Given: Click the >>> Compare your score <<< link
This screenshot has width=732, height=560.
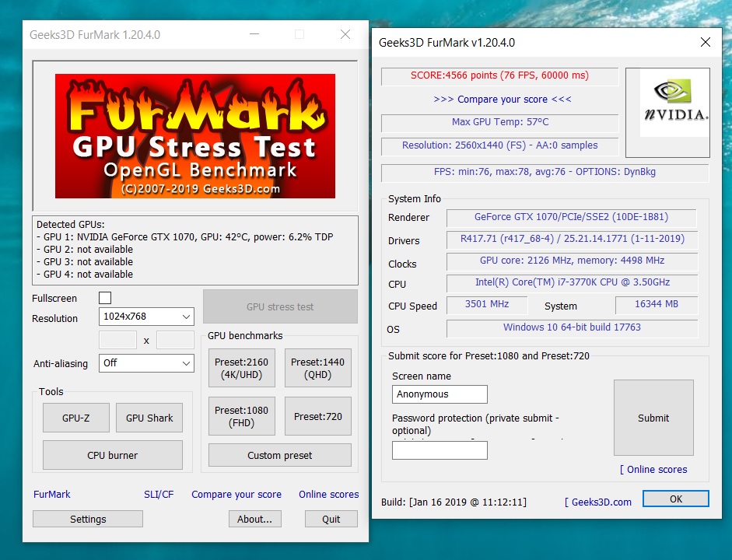Looking at the screenshot, I should click(503, 99).
